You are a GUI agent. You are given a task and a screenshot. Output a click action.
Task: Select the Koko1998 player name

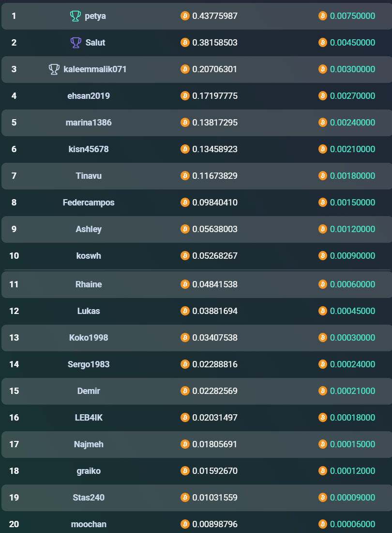click(89, 338)
